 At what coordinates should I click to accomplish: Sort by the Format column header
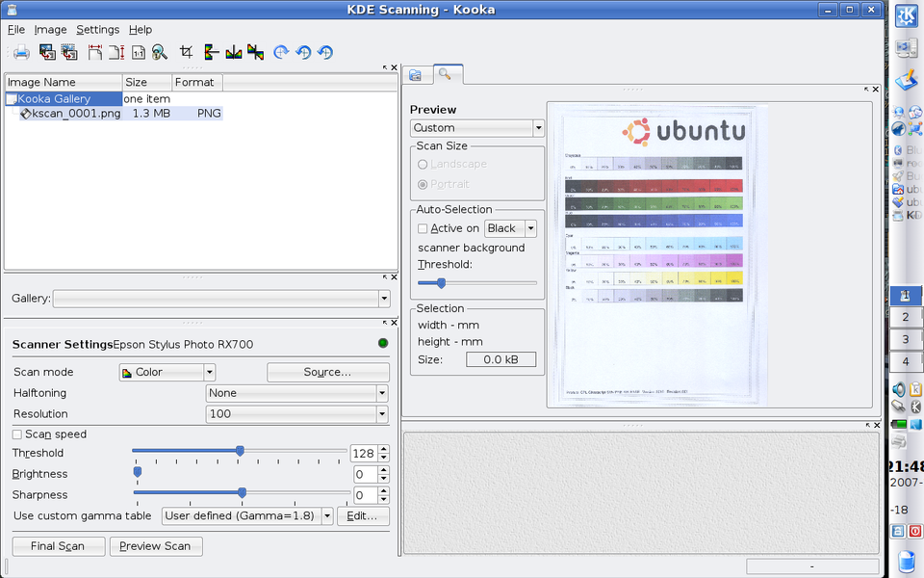click(197, 82)
